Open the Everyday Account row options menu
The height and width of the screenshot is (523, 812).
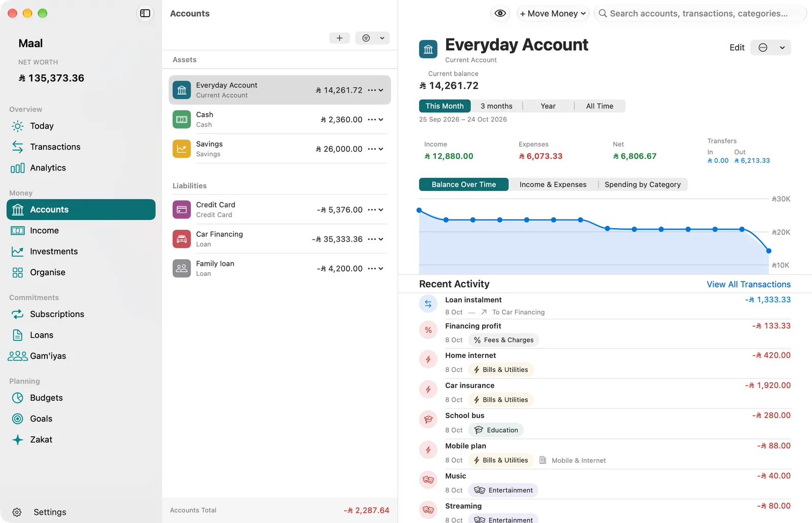click(x=376, y=90)
